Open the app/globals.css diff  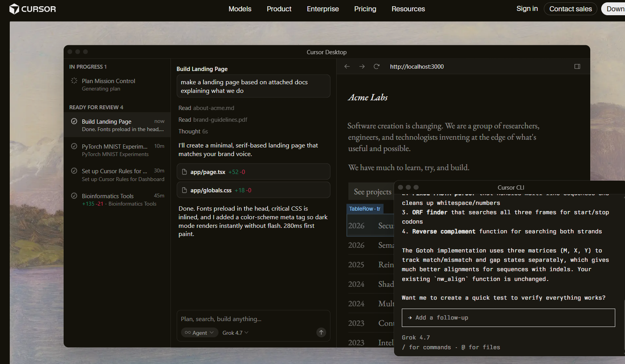254,190
